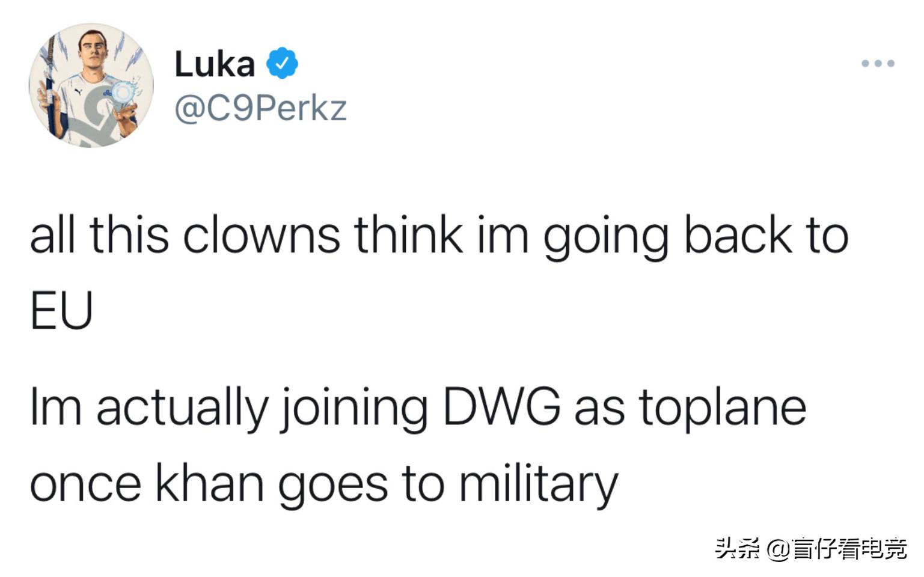The height and width of the screenshot is (577, 924).
Task: Click the word "think" in the tweet
Action: pos(408,235)
